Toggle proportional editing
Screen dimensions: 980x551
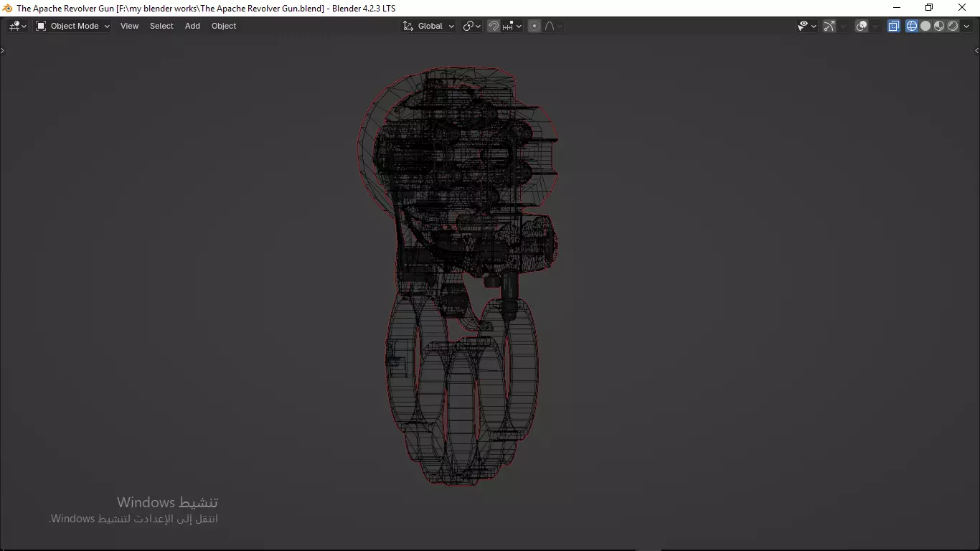(x=534, y=26)
